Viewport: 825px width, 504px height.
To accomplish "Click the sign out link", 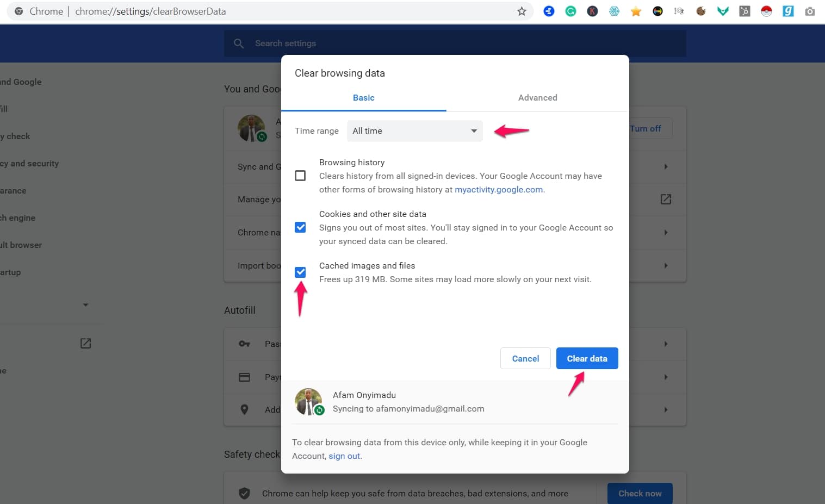I will [x=344, y=456].
